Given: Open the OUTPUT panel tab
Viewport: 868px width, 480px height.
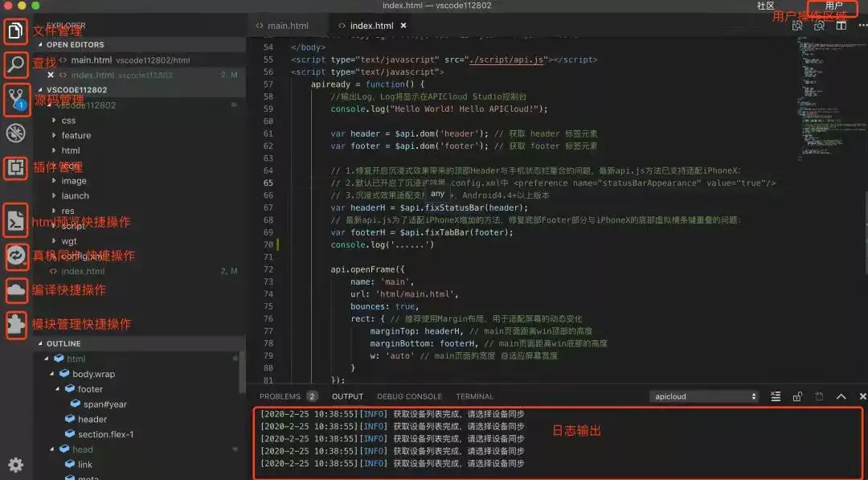Looking at the screenshot, I should click(348, 396).
